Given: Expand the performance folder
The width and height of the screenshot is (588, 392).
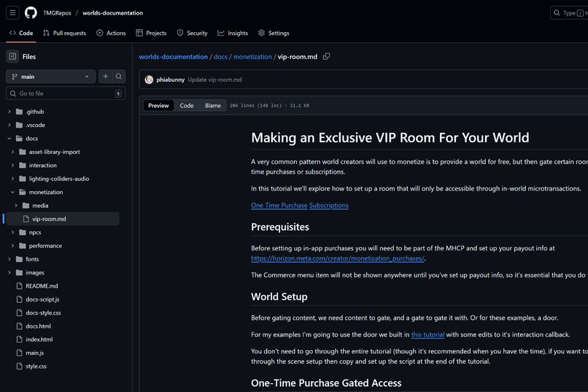Looking at the screenshot, I should coord(12,246).
